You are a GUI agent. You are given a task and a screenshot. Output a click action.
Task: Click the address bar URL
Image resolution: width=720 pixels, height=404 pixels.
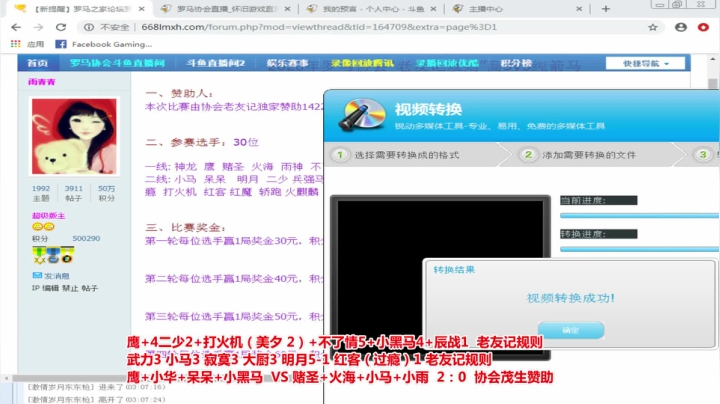point(319,27)
